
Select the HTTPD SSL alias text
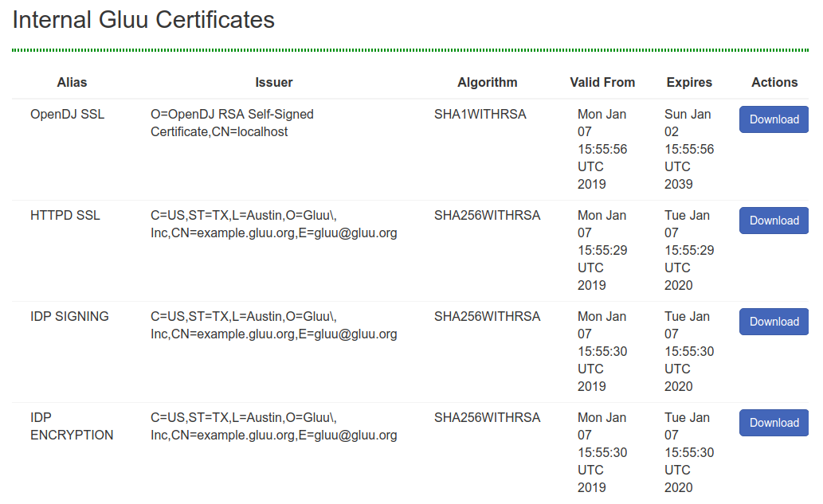[x=65, y=215]
